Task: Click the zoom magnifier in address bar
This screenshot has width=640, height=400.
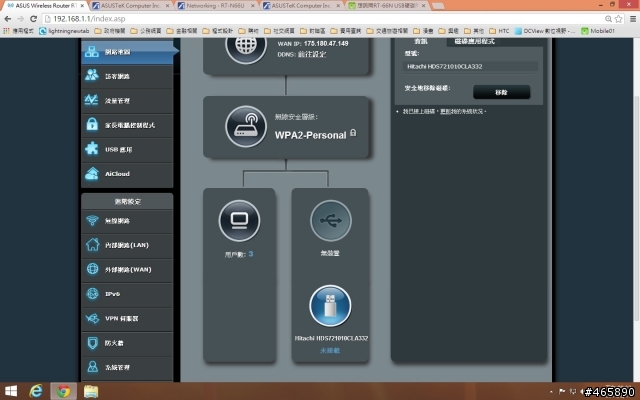Action: (x=608, y=19)
